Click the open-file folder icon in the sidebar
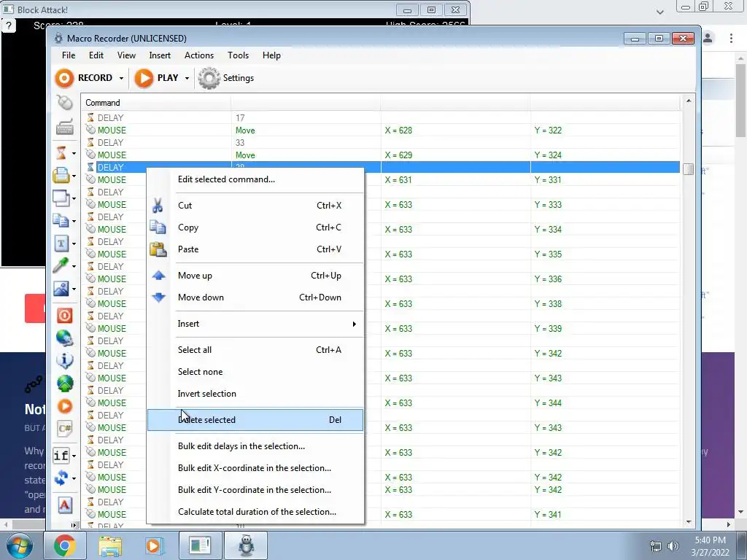 (x=61, y=175)
